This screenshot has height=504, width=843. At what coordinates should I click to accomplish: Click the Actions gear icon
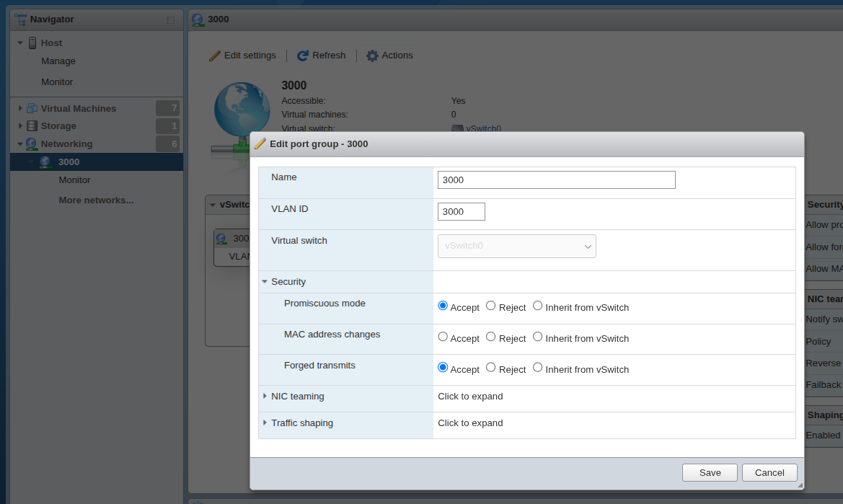(372, 56)
